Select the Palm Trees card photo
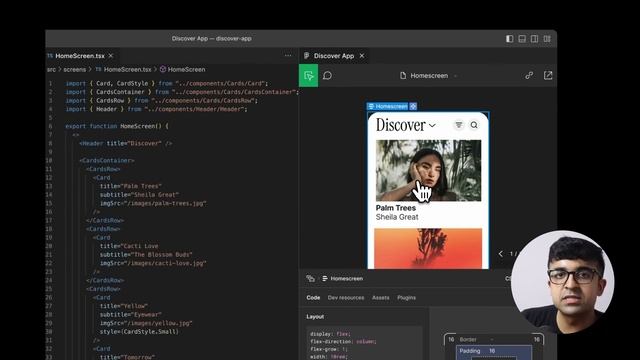The image size is (640, 360). click(428, 171)
